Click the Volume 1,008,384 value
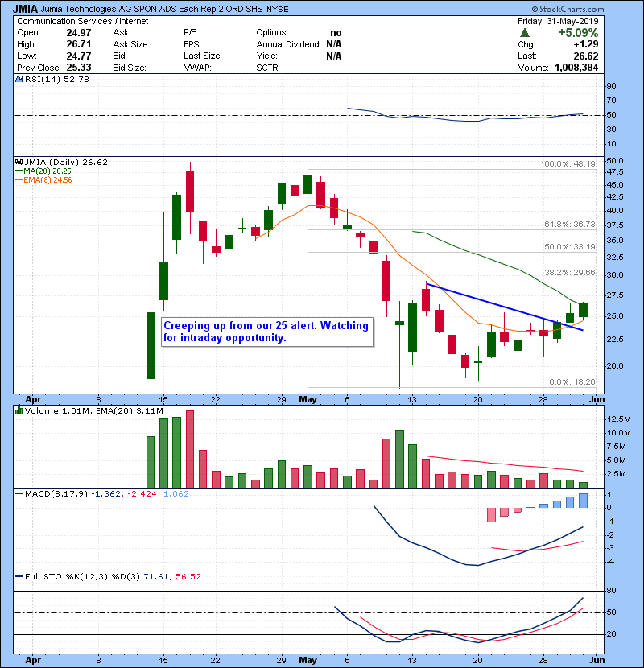This screenshot has width=644, height=668. point(576,68)
